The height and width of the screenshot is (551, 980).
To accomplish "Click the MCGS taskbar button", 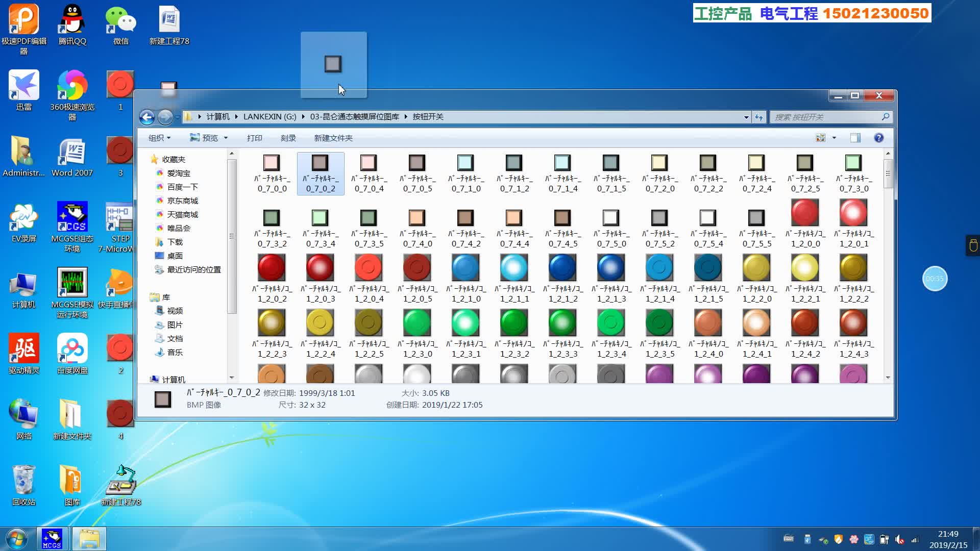I will point(52,539).
